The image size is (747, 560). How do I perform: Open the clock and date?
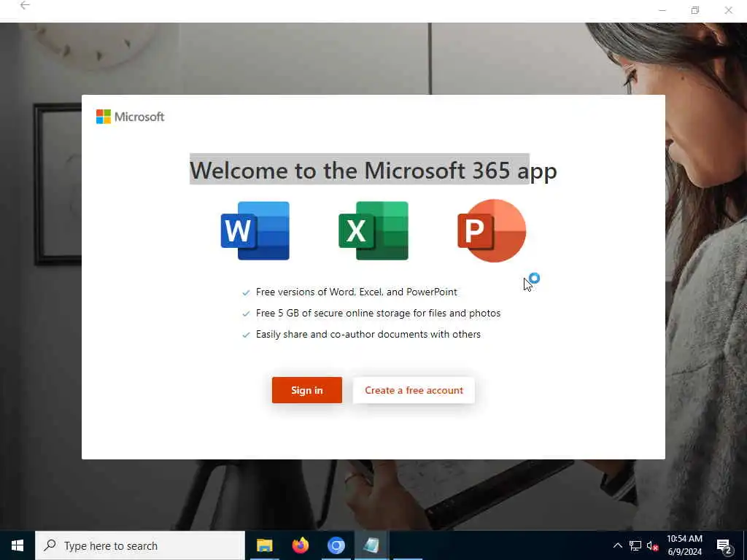pos(684,545)
